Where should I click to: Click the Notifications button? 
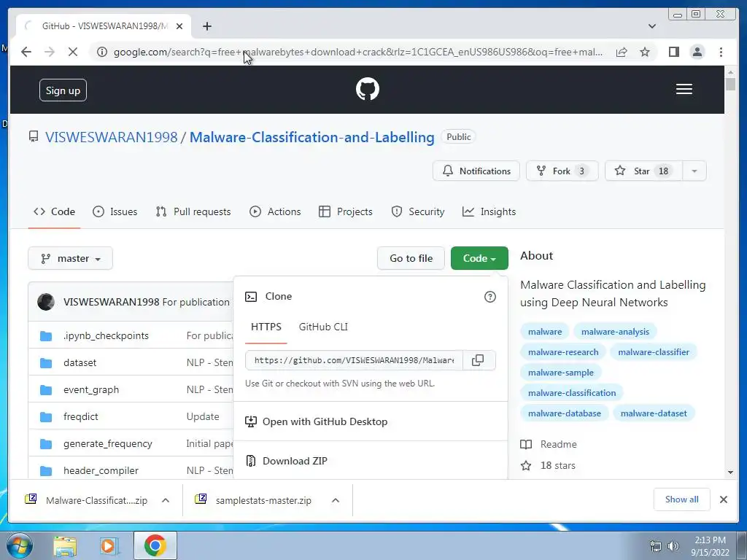tap(476, 171)
